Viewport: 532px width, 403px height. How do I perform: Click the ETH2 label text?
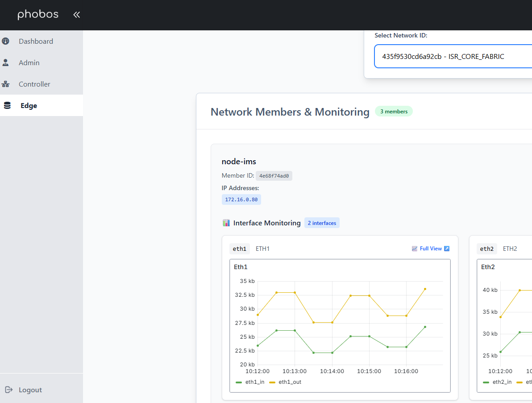pyautogui.click(x=510, y=249)
